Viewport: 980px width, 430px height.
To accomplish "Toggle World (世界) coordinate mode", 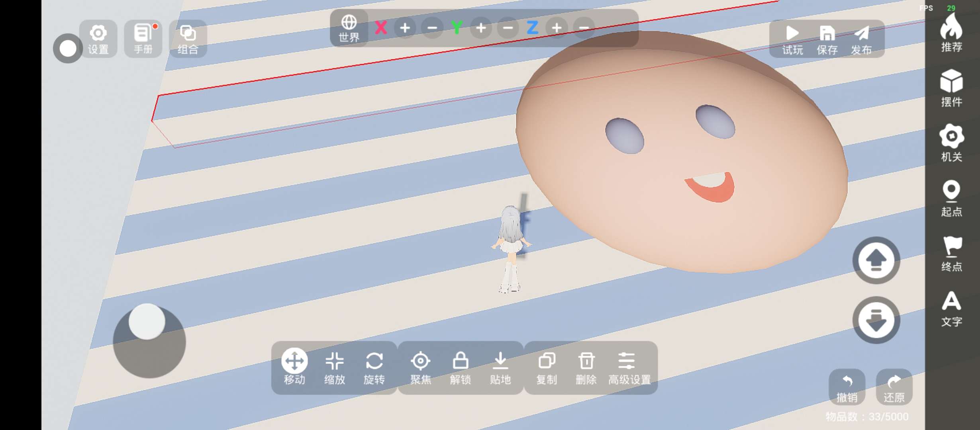I will (349, 28).
